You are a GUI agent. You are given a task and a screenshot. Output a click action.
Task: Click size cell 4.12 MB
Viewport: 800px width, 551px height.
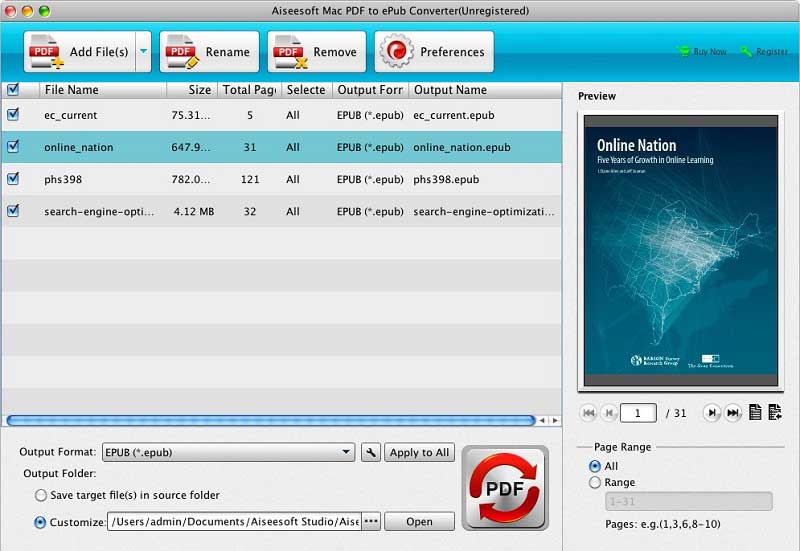tap(194, 212)
